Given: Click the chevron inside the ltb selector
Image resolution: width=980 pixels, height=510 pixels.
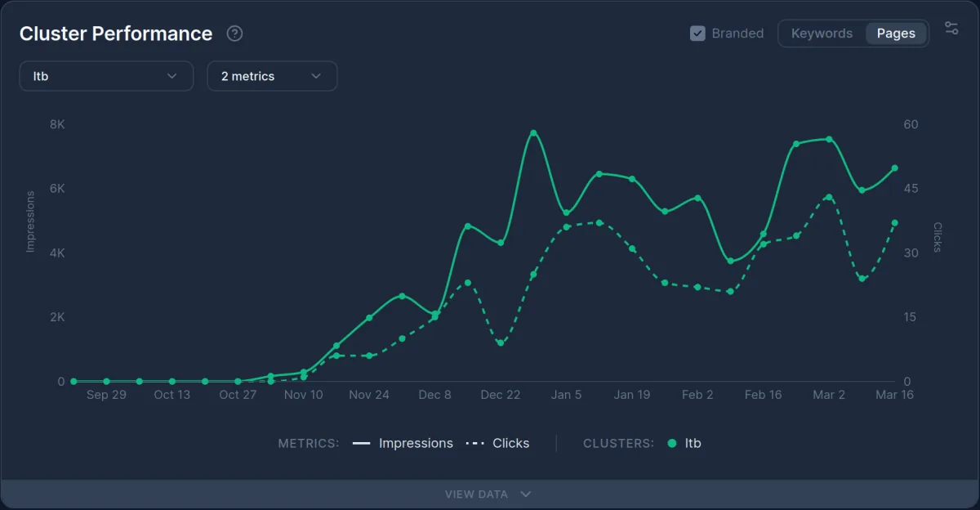Looking at the screenshot, I should click(x=172, y=75).
